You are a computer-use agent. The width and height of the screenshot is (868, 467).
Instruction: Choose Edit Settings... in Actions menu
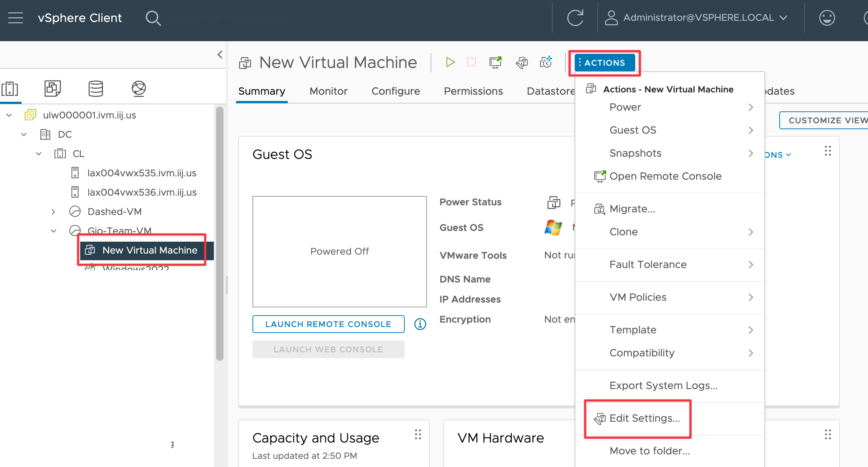point(670,418)
